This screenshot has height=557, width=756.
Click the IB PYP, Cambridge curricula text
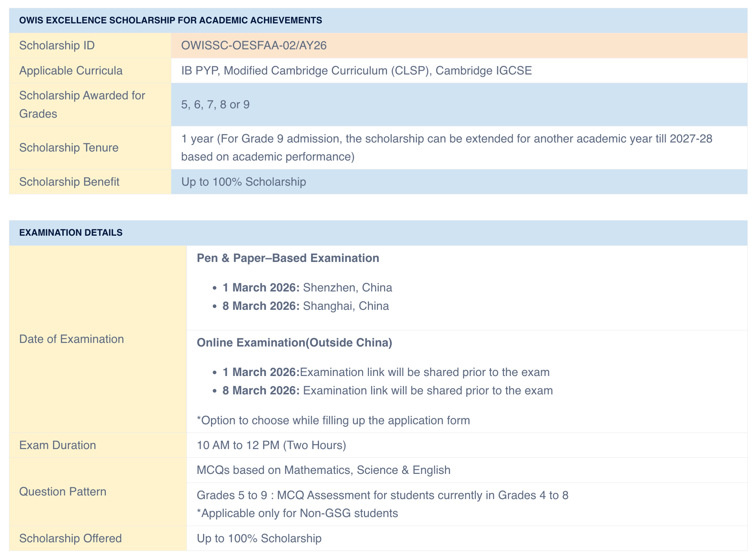(356, 71)
